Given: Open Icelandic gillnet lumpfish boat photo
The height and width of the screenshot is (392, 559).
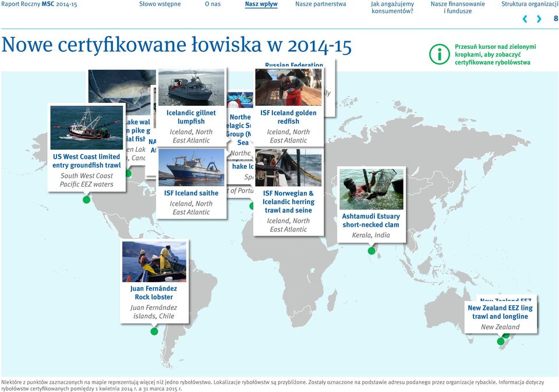Looking at the screenshot, I should point(191,87).
